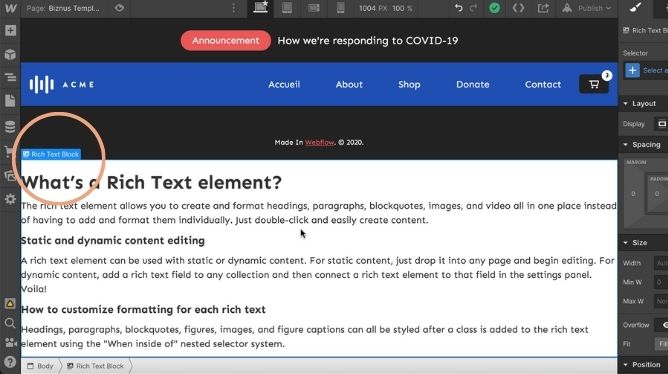This screenshot has height=374, width=668.
Task: Select the desktop base breakpoint
Action: 260,8
